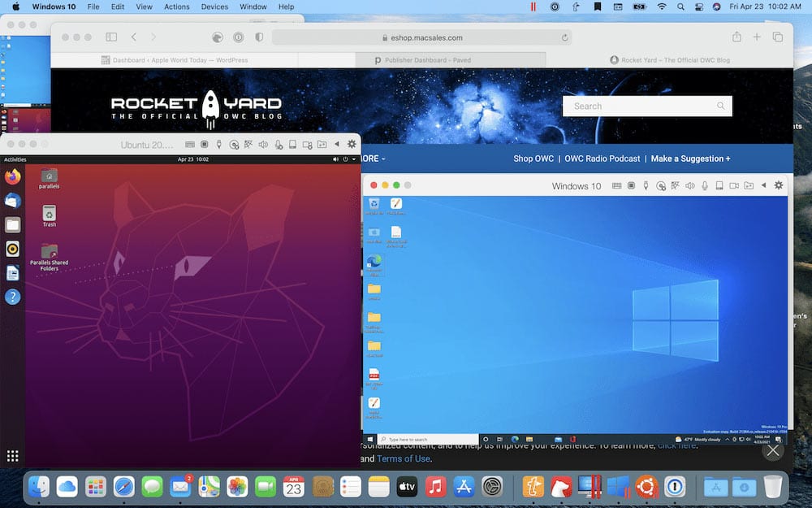Screen dimensions: 812x508
Task: Open the Windows 10 VM configuration gear
Action: tap(778, 185)
